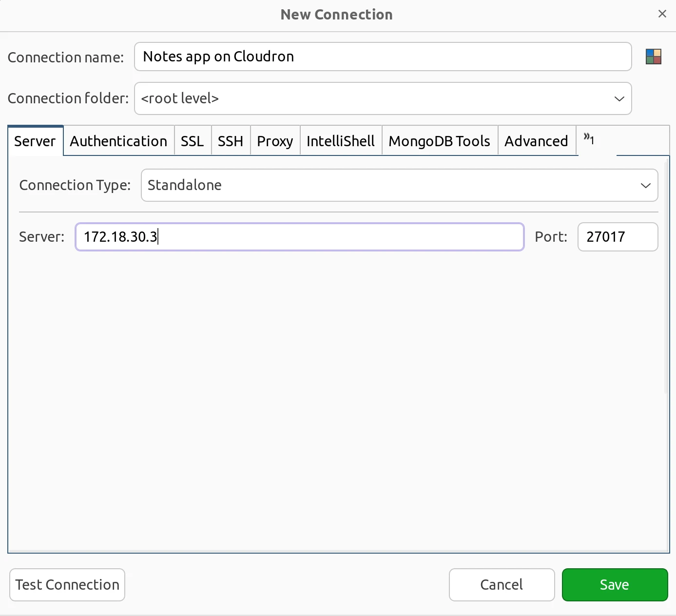Open the SSH tunnel tab
Viewport: 676px width, 616px height.
pyautogui.click(x=231, y=141)
